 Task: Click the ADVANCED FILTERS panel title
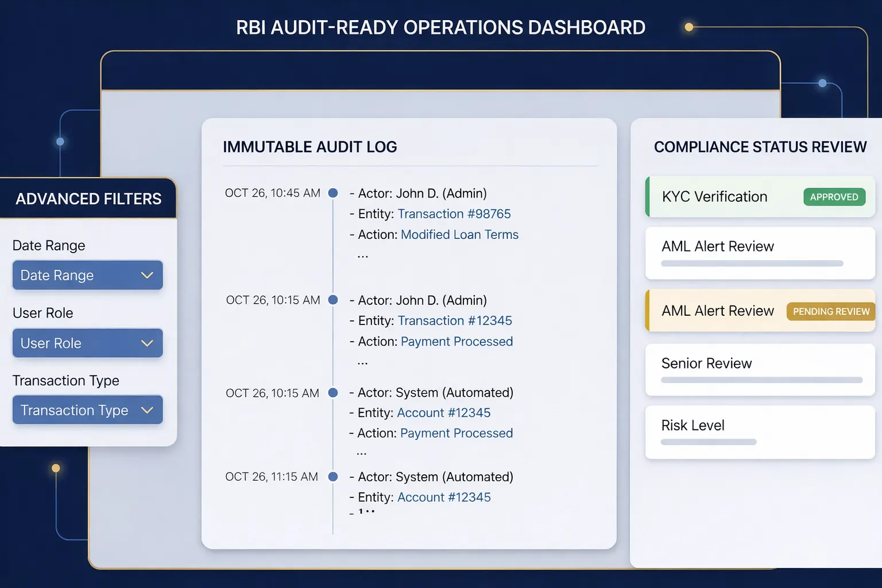click(88, 199)
